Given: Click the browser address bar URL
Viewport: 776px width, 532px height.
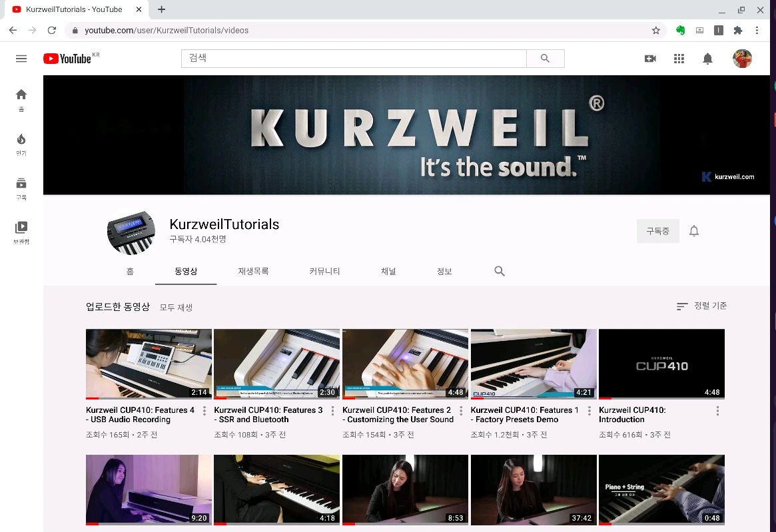Looking at the screenshot, I should (x=167, y=30).
